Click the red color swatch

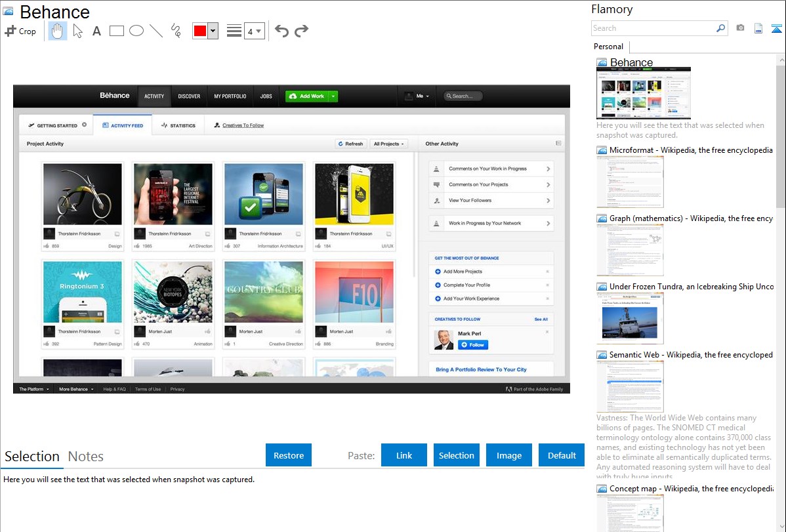(x=200, y=31)
